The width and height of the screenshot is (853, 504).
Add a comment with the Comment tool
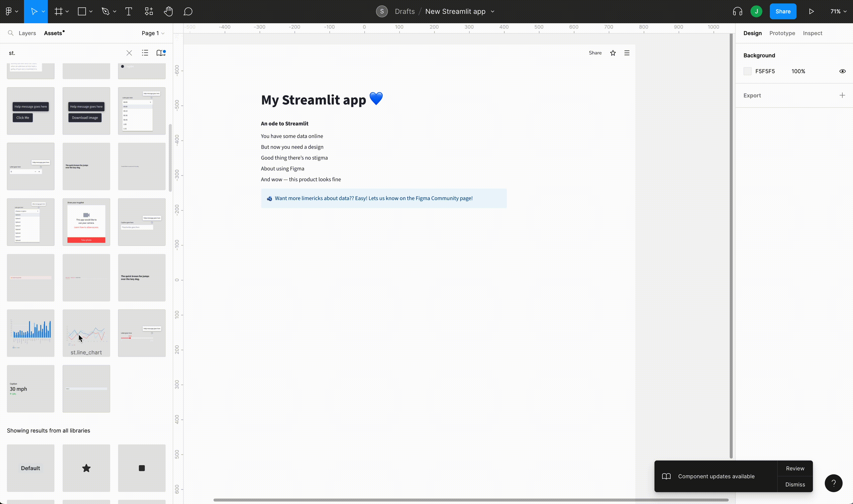[188, 11]
